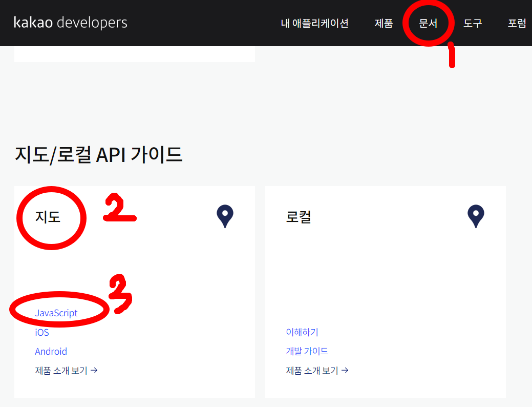
Task: Open the JavaScript map guide link
Action: pos(56,313)
